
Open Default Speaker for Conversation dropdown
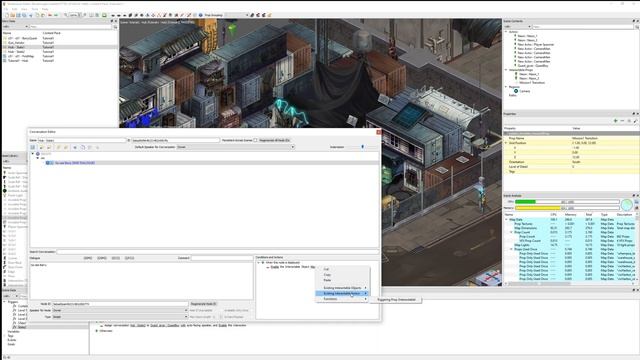236,147
